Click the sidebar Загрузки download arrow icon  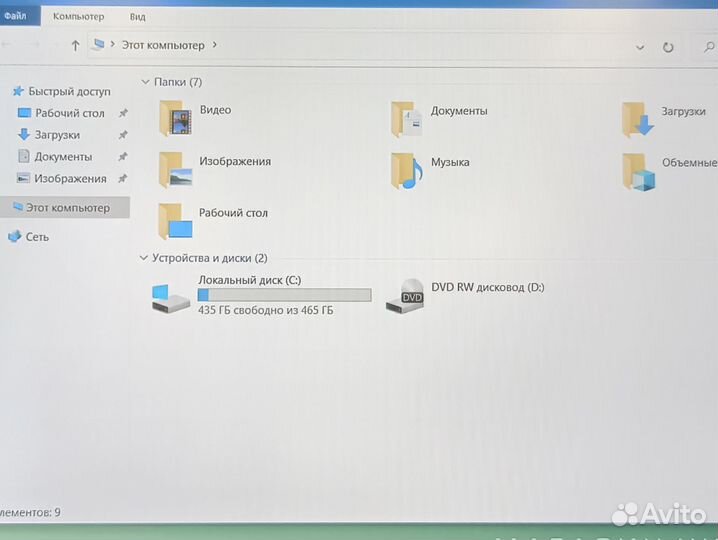23,134
